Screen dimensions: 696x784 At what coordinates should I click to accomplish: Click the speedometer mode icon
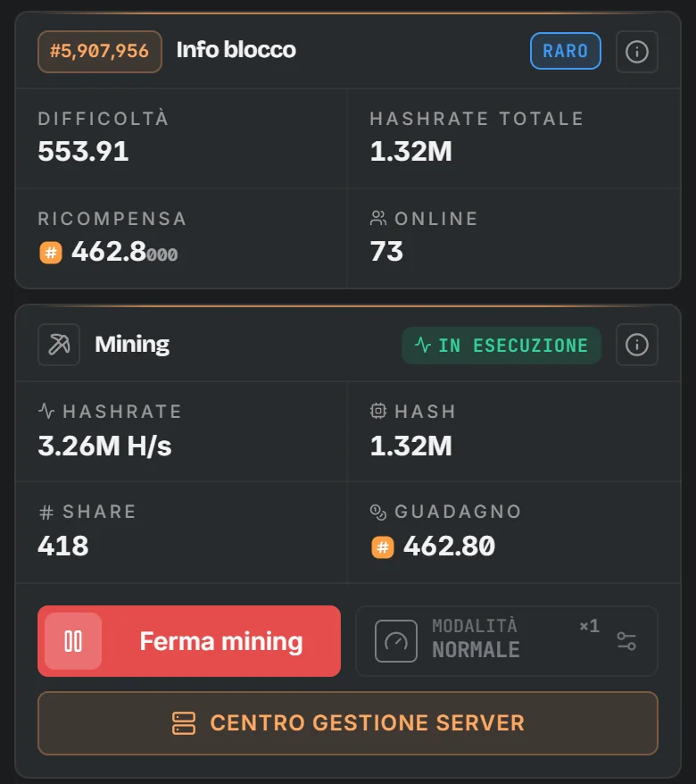tap(396, 641)
